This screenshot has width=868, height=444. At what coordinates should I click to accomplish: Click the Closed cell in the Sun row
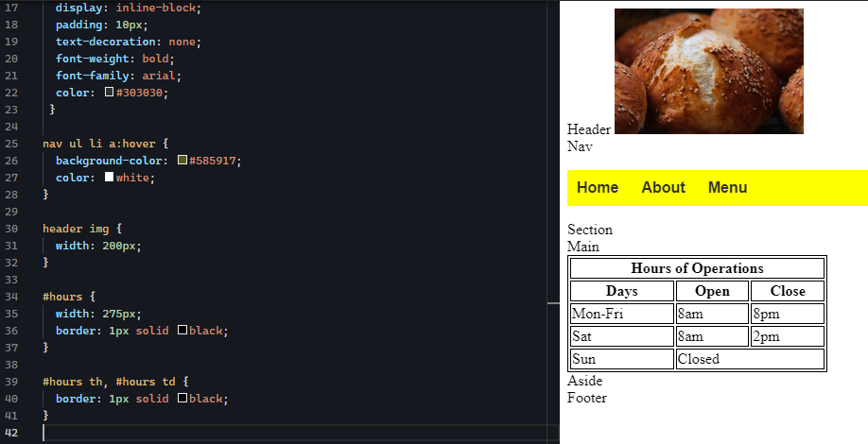pos(750,359)
